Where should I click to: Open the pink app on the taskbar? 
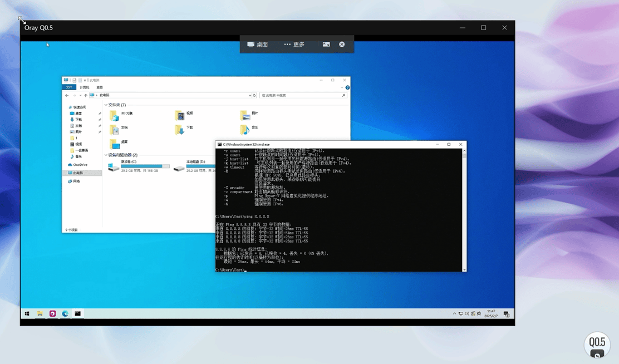[x=52, y=313]
